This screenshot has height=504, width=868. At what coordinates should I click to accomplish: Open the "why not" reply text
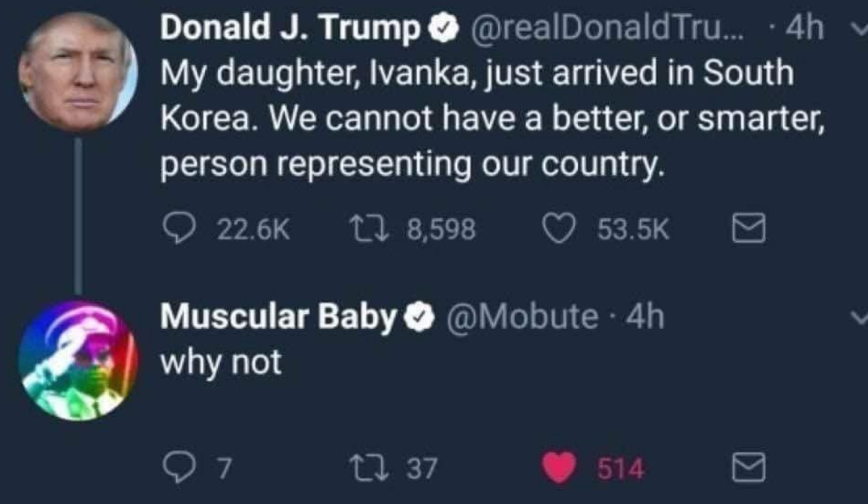222,363
